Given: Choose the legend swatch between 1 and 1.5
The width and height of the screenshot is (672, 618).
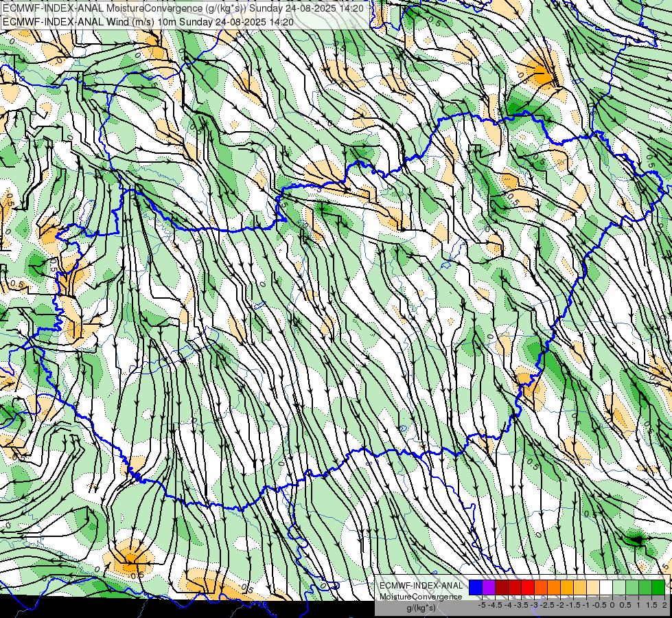Looking at the screenshot, I should 645,587.
